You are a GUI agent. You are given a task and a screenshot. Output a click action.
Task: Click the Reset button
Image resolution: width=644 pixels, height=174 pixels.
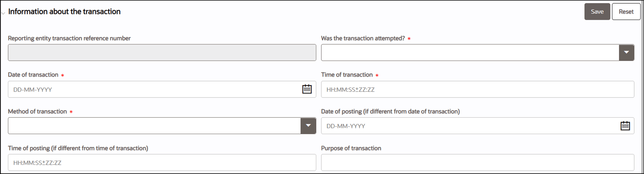(x=626, y=11)
